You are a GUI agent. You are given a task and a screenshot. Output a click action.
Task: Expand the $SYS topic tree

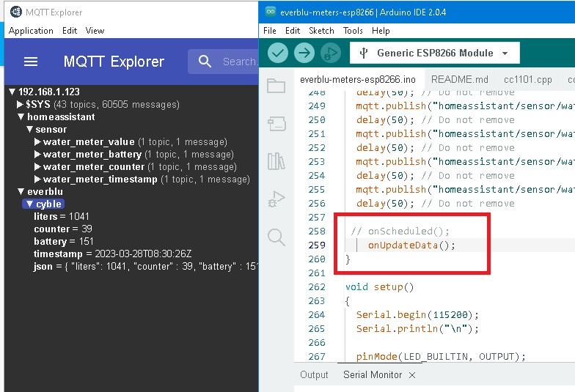(x=21, y=104)
